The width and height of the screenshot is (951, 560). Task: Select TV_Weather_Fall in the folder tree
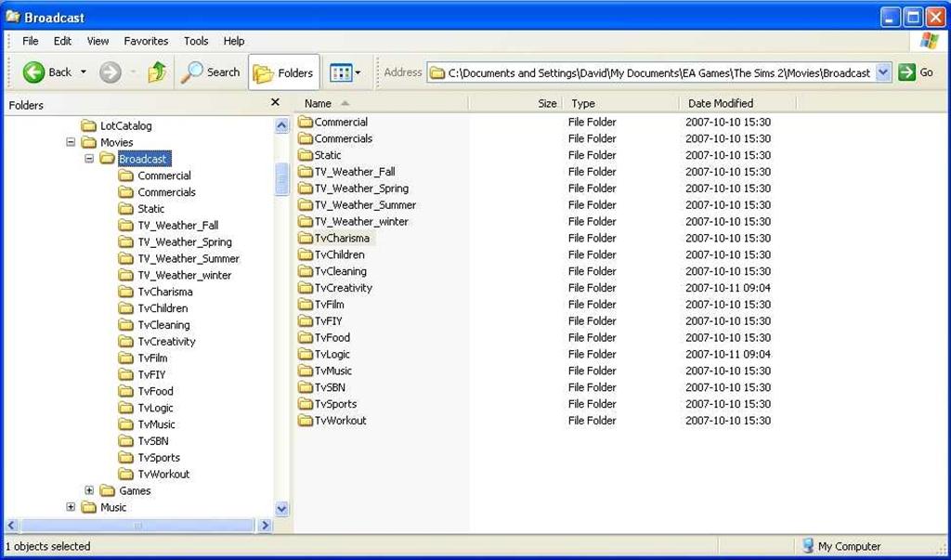click(x=177, y=226)
